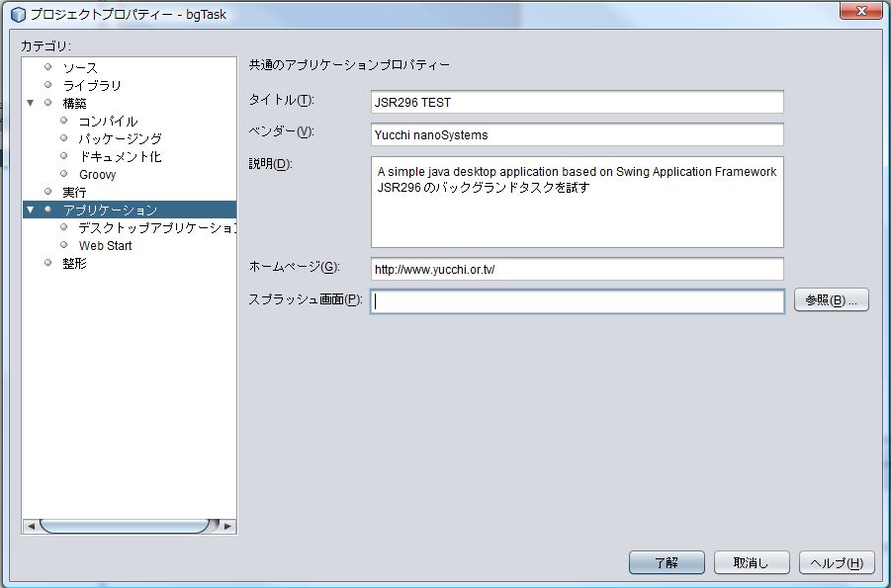The width and height of the screenshot is (891, 588).
Task: Focus the ベンダー input field
Action: coord(577,134)
